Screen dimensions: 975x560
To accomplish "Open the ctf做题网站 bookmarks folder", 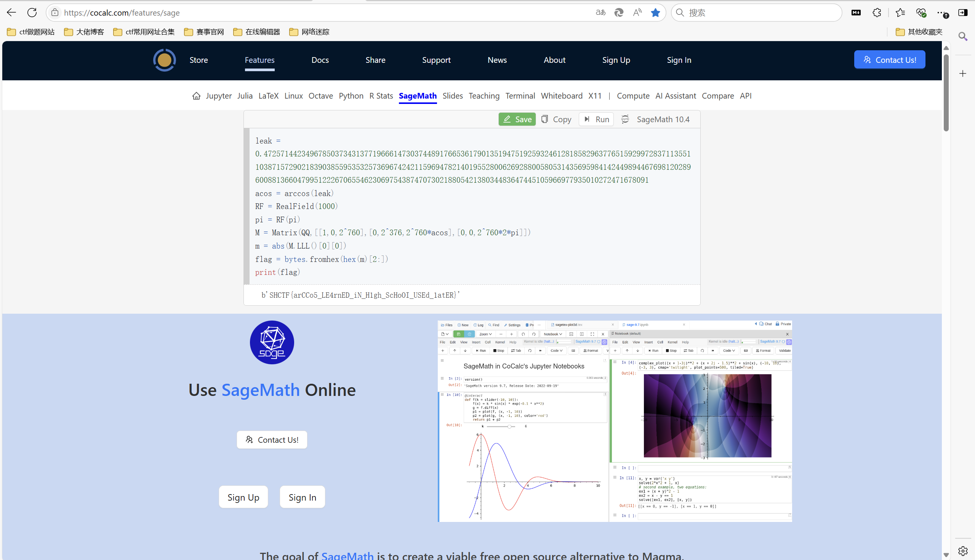I will [x=31, y=32].
